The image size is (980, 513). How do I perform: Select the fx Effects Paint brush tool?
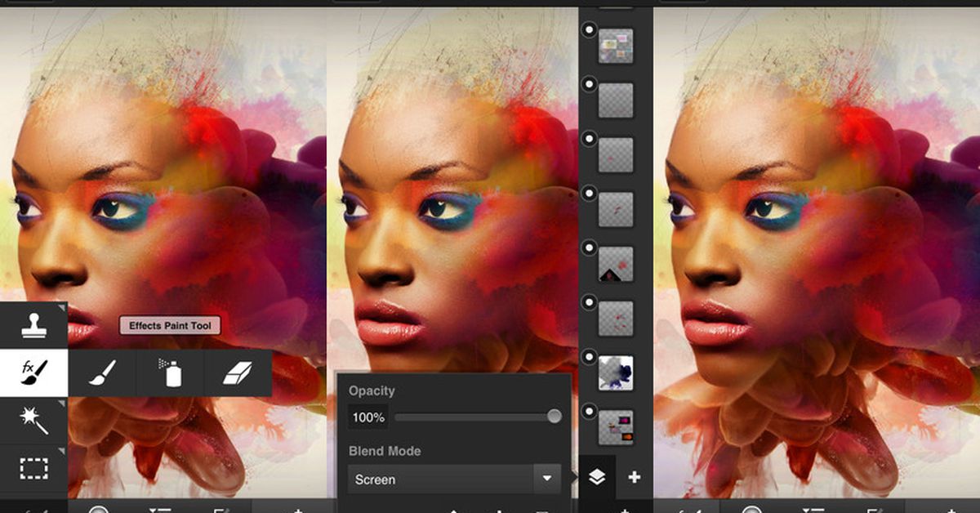coord(33,373)
